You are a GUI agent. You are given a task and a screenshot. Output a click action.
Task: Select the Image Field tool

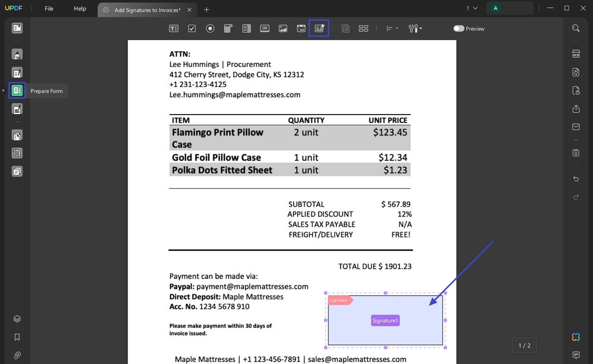[x=283, y=28]
